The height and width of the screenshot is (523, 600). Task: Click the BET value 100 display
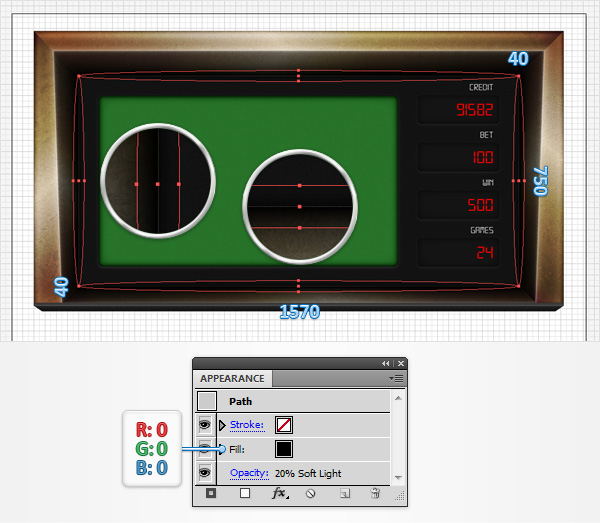[458, 157]
